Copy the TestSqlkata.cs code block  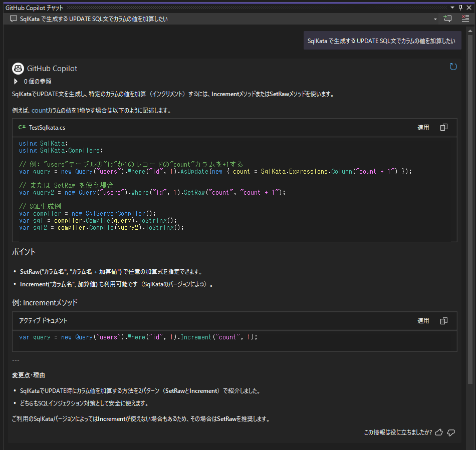click(444, 127)
